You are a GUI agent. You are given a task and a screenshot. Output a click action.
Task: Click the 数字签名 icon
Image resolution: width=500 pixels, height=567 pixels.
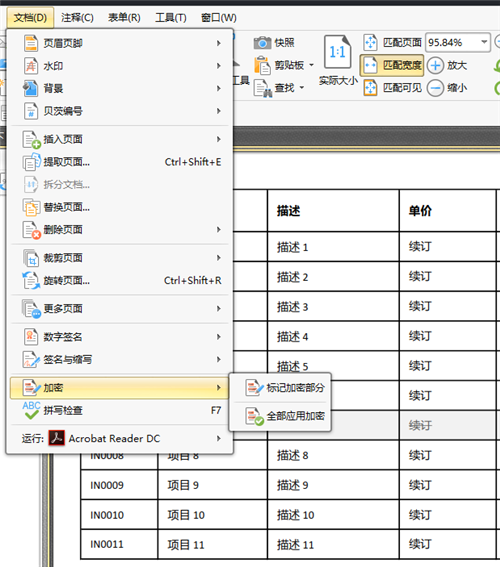tap(31, 337)
